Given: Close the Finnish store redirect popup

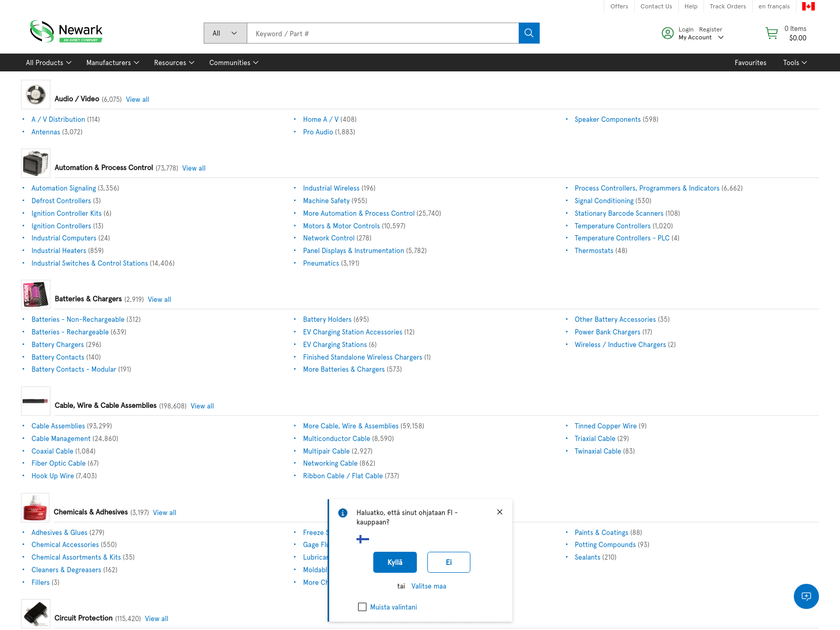Looking at the screenshot, I should [500, 512].
